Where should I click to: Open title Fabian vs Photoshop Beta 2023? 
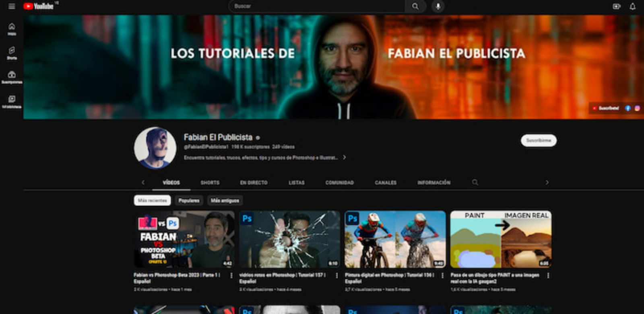(177, 278)
